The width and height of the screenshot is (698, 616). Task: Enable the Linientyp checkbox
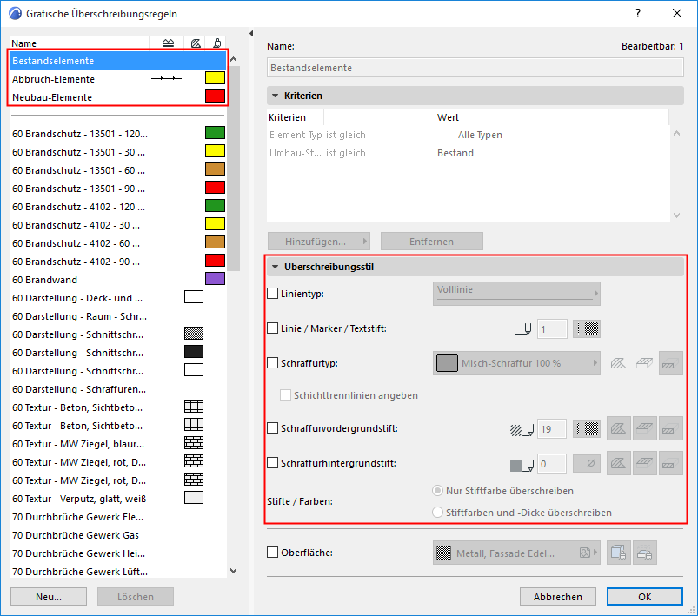click(x=272, y=294)
